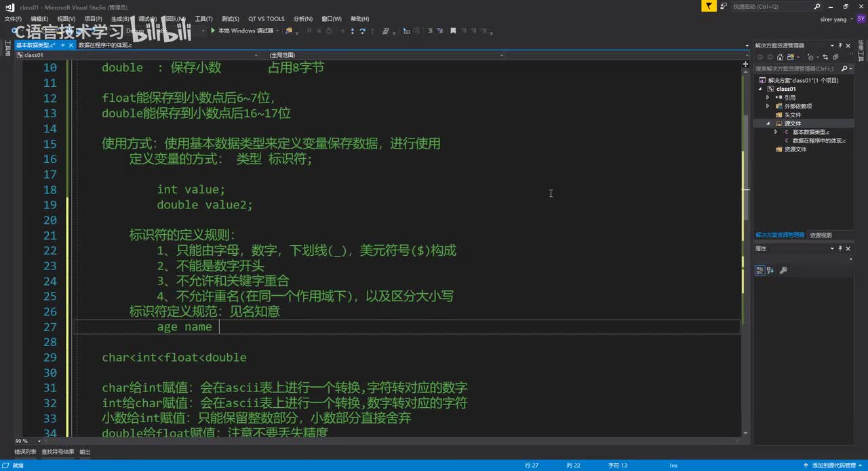Click the split editor handle icon
This screenshot has height=471, width=868.
745,63
